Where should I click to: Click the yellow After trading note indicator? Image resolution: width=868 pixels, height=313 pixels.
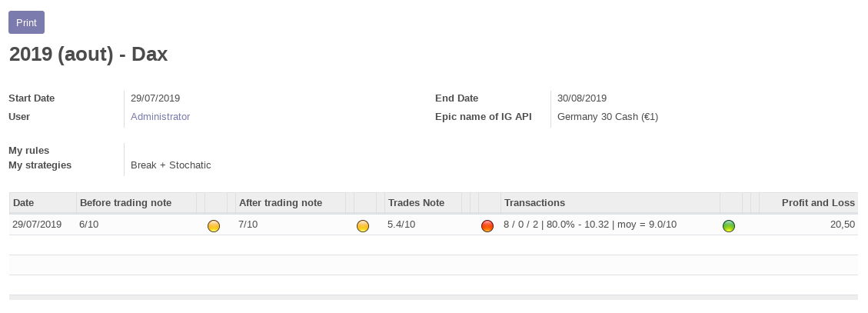(x=363, y=225)
